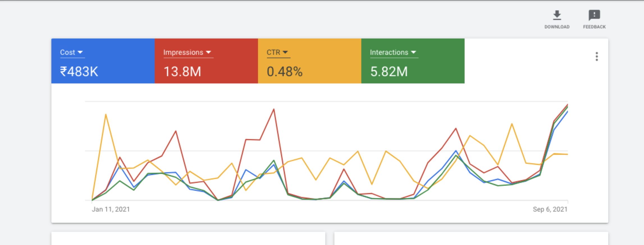Click the tallest yellow CTR peak on chart

coord(106,114)
